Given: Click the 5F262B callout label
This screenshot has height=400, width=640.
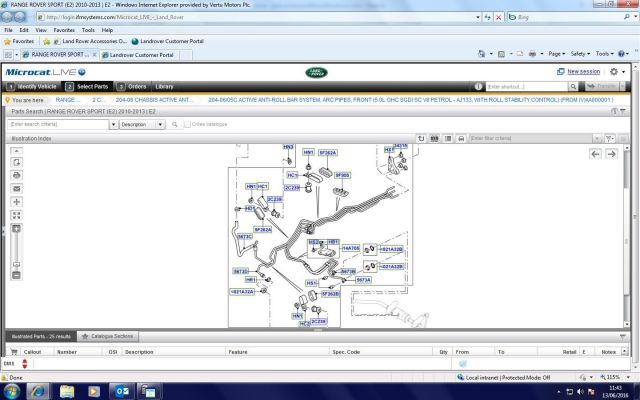Looking at the screenshot, I should [x=330, y=294].
